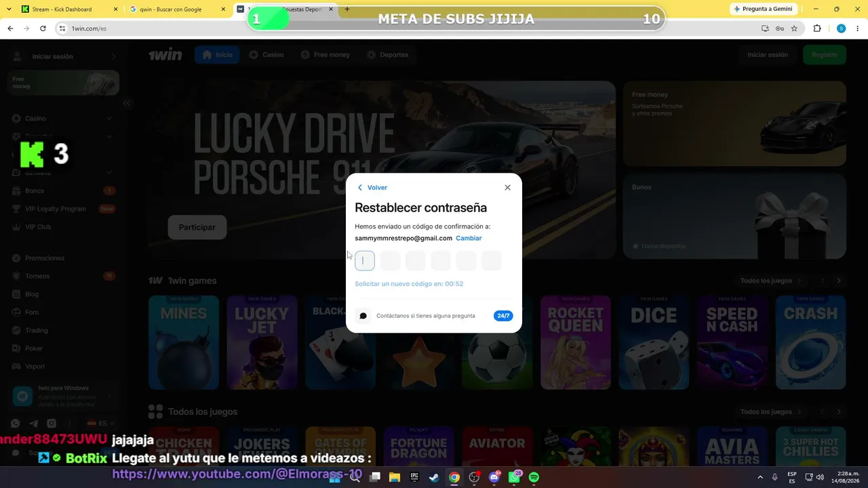Select the last confirmation code box
This screenshot has height=488, width=868.
(x=491, y=260)
